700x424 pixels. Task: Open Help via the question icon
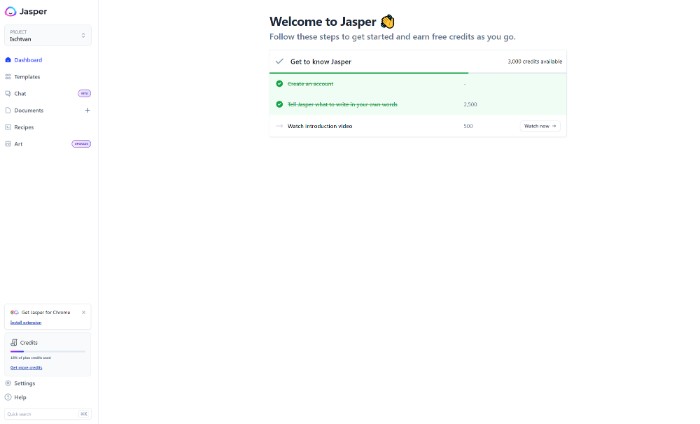click(x=8, y=397)
